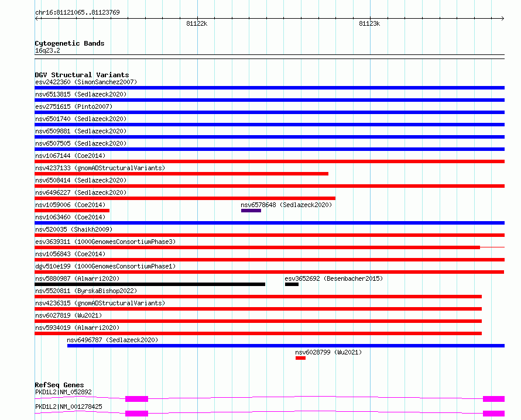Click the red bar for nsv4237133 gnomAD variant
Screen dimensions: 521x420
tap(181, 174)
